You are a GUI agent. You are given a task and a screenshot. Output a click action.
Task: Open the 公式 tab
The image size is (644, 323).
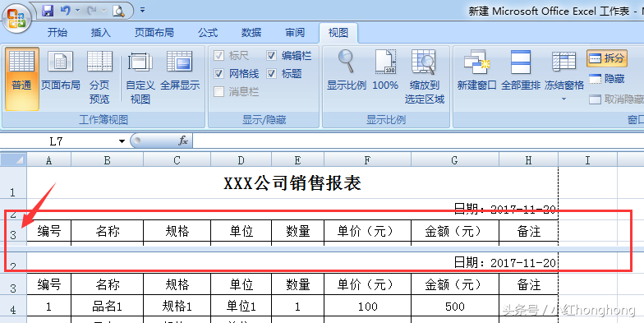tap(208, 33)
